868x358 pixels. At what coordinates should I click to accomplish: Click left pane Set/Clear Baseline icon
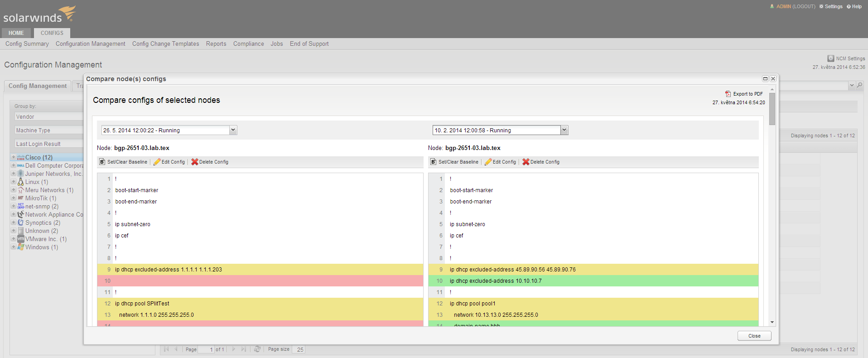click(x=102, y=162)
